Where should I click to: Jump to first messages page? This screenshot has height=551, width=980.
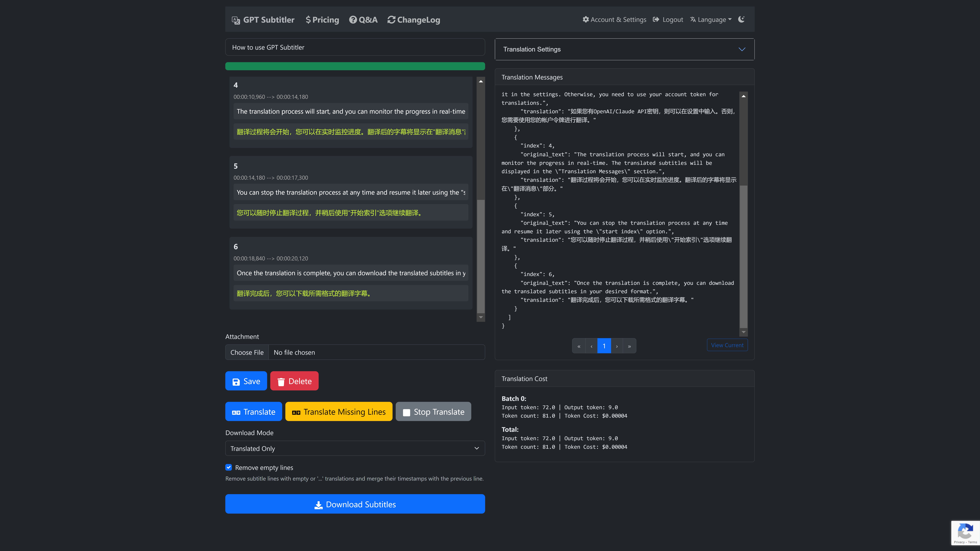pyautogui.click(x=579, y=346)
